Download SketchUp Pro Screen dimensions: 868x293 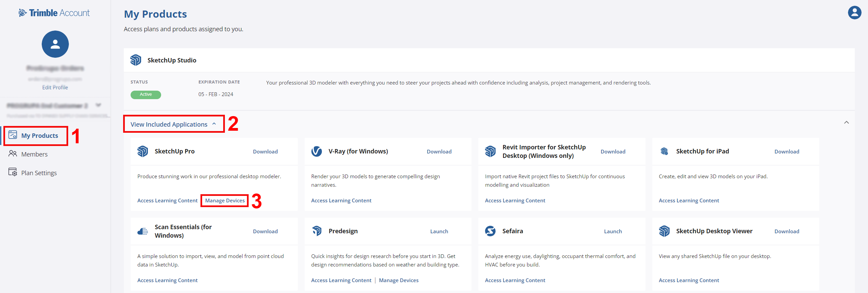[x=265, y=151]
